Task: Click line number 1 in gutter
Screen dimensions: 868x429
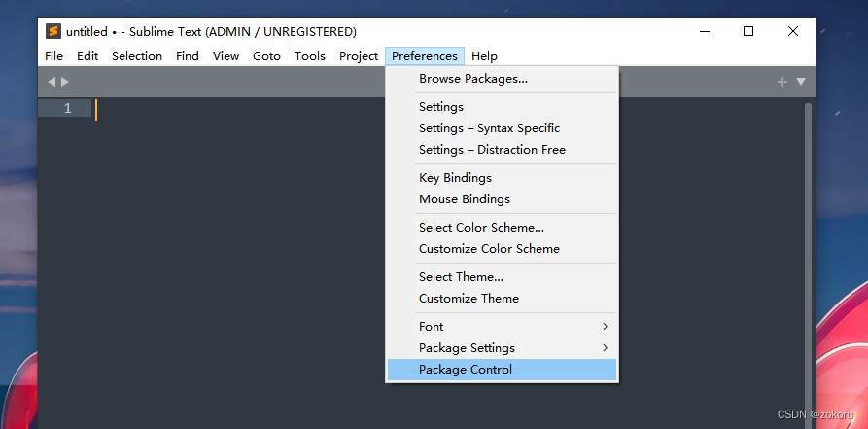Action: [67, 109]
